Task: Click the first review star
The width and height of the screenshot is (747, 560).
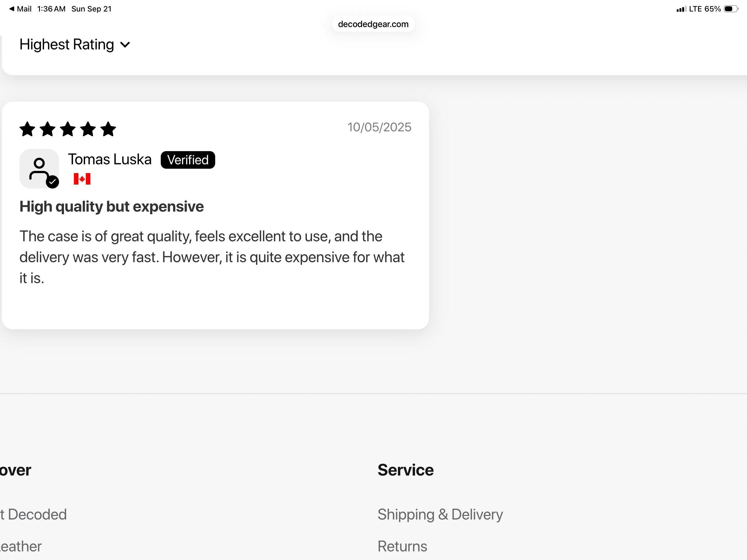Action: tap(27, 129)
